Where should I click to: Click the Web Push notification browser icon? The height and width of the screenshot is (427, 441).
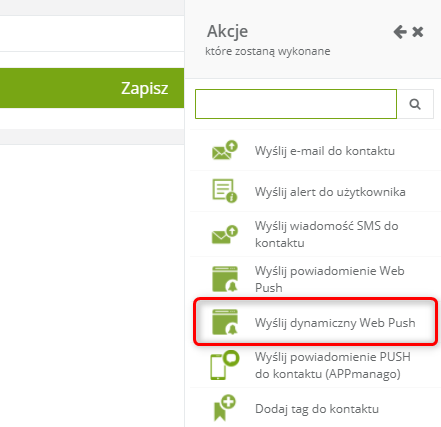click(225, 279)
